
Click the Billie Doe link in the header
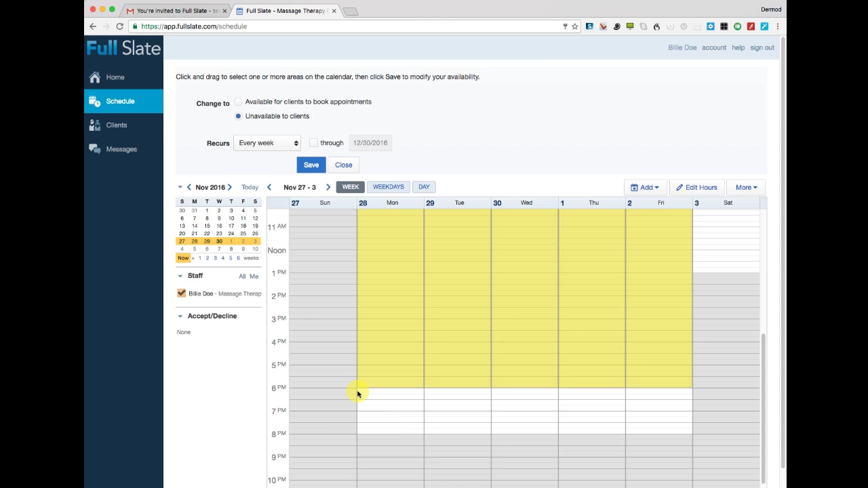tap(682, 48)
